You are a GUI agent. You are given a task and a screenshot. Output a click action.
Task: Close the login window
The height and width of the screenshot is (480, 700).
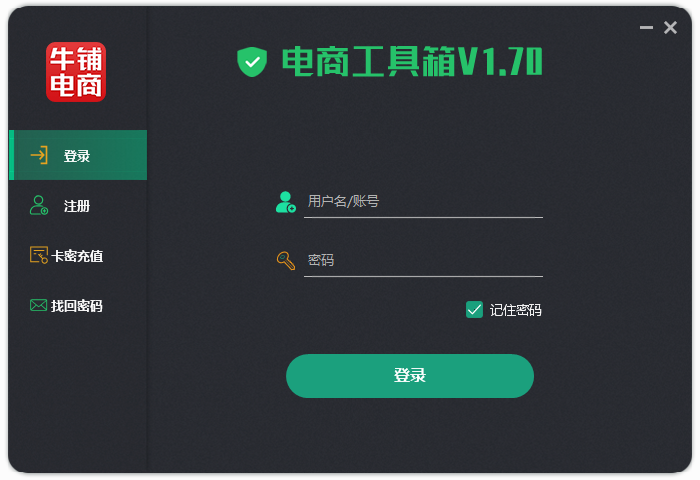[x=670, y=28]
